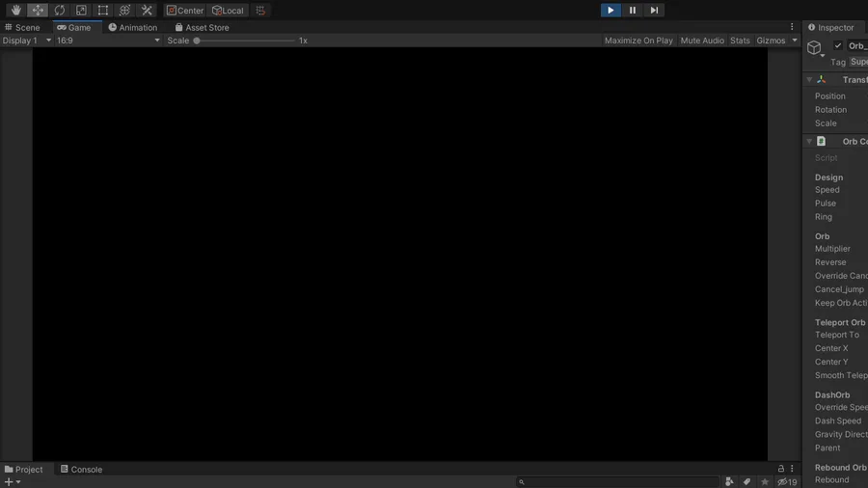The image size is (868, 488).
Task: Open the Animation tab
Action: tap(133, 27)
